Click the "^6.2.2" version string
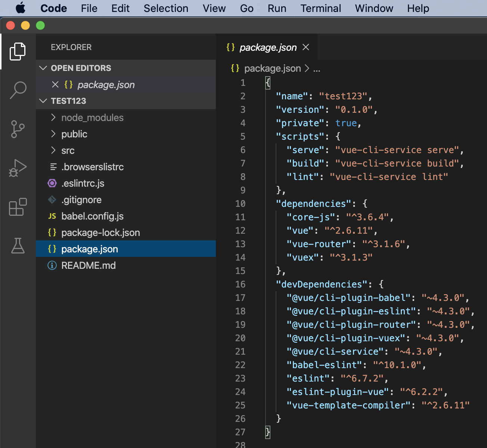 coord(422,392)
